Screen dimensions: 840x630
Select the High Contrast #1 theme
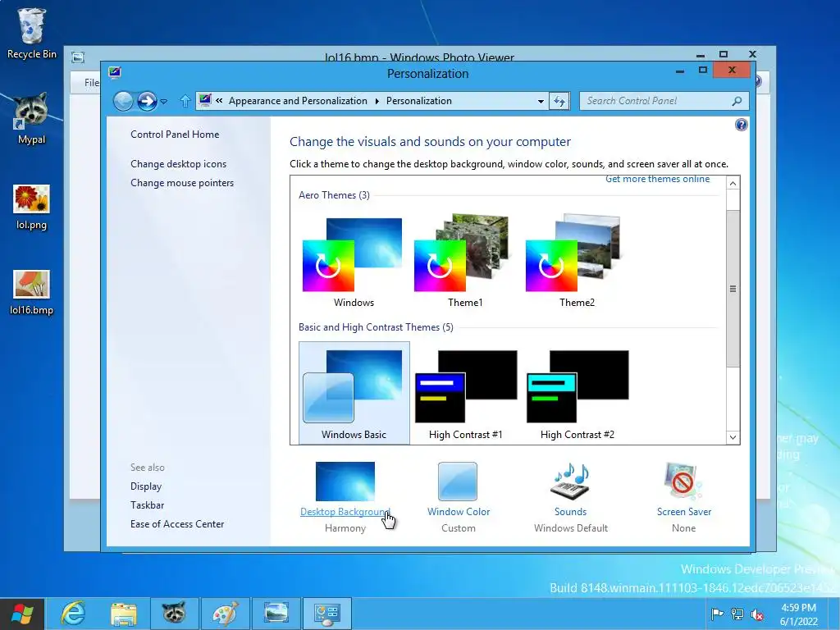[x=465, y=393]
